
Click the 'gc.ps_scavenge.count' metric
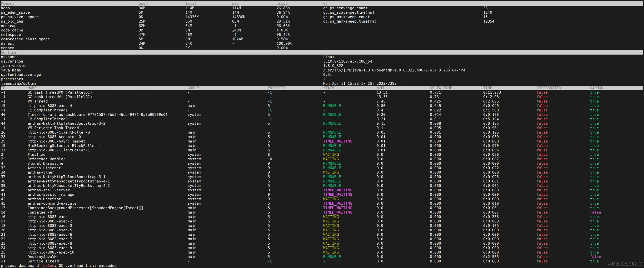pyautogui.click(x=345, y=8)
